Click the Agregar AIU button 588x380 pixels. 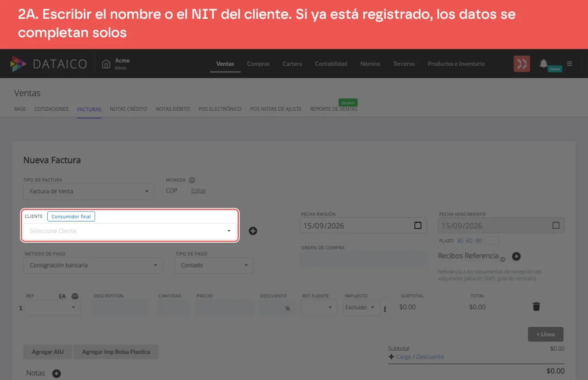click(x=48, y=352)
